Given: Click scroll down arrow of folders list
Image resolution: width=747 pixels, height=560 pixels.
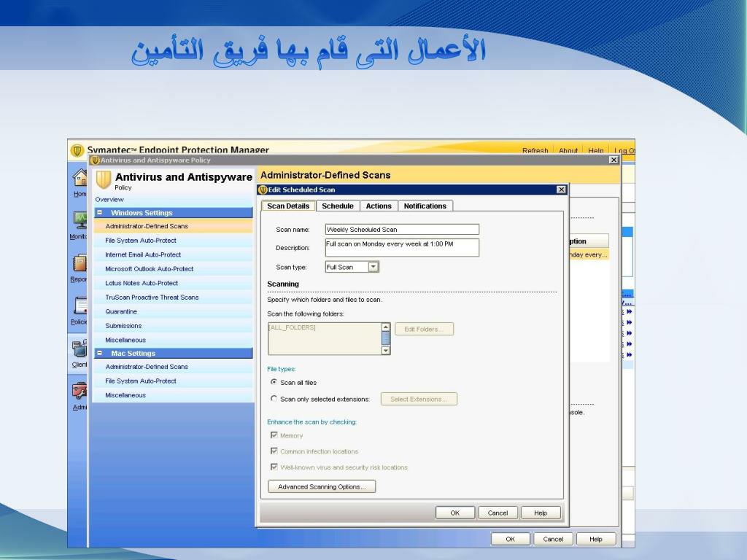Looking at the screenshot, I should pos(386,351).
